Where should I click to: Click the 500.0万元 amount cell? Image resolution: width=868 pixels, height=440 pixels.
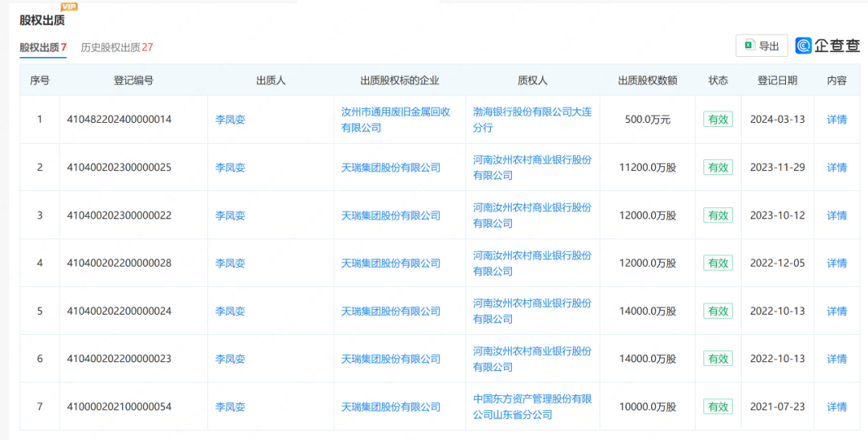point(648,120)
